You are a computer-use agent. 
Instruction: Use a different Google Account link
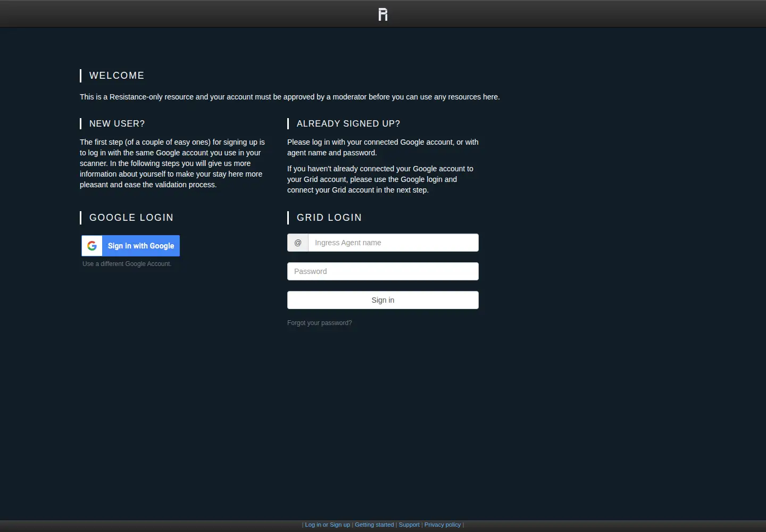pyautogui.click(x=127, y=264)
